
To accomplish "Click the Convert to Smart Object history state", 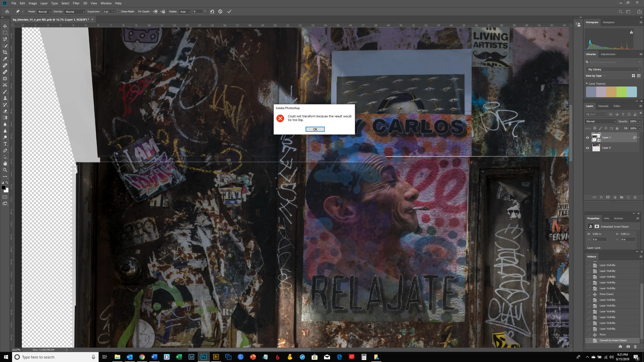I will pyautogui.click(x=613, y=340).
